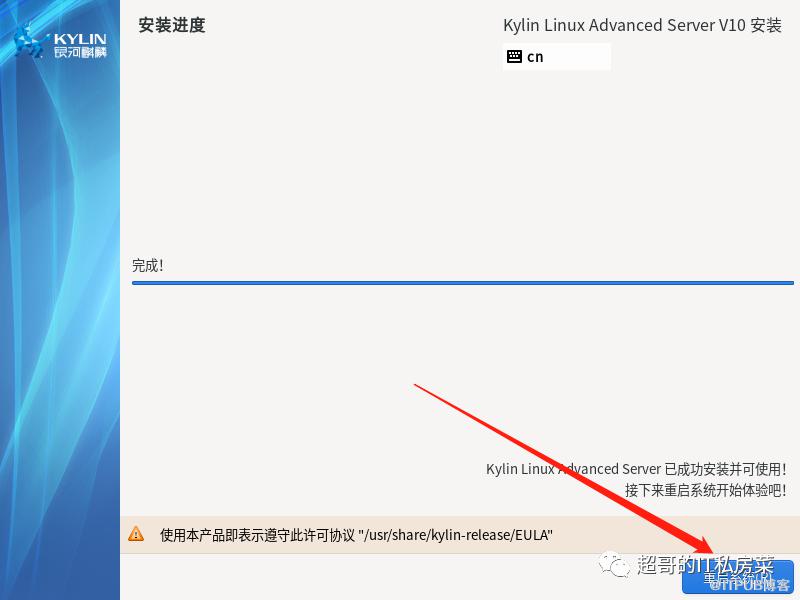
Task: Click the WeChat watermark bubble icon
Action: pos(614,565)
